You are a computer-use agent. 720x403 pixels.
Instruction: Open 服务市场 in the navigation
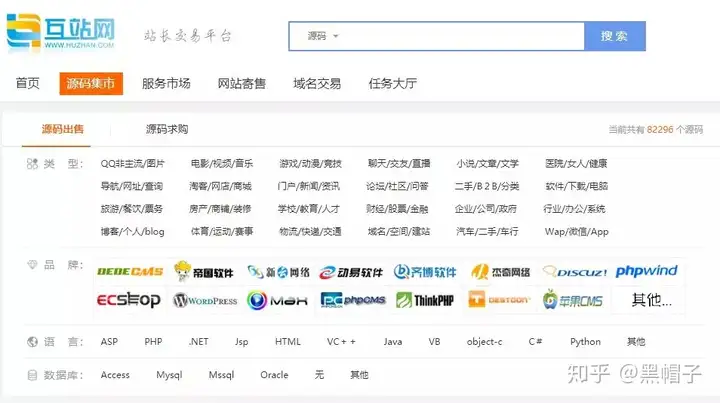(166, 84)
